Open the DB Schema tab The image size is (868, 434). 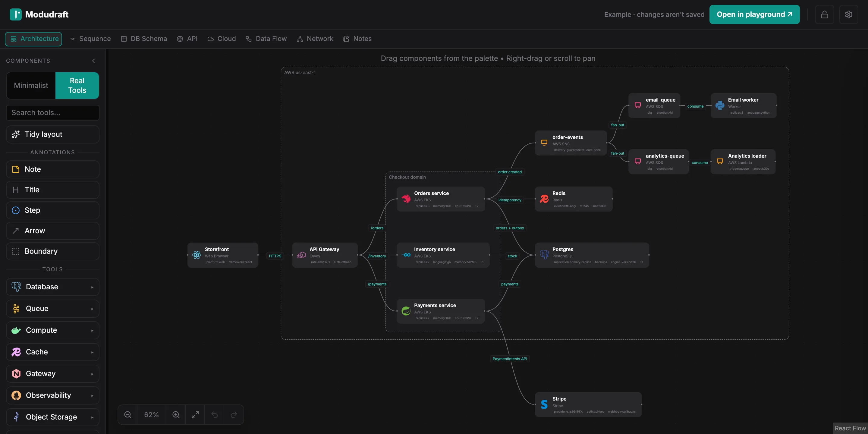[x=144, y=39]
